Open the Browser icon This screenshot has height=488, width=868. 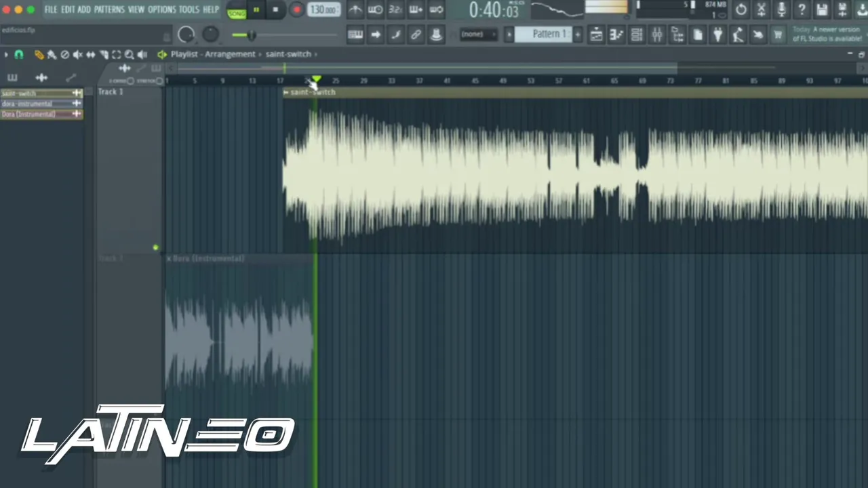(677, 35)
